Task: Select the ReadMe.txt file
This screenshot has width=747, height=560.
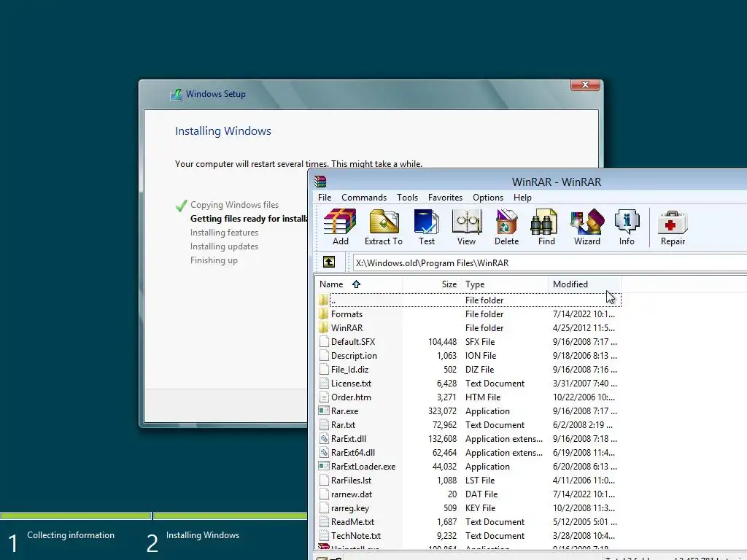Action: coord(352,521)
